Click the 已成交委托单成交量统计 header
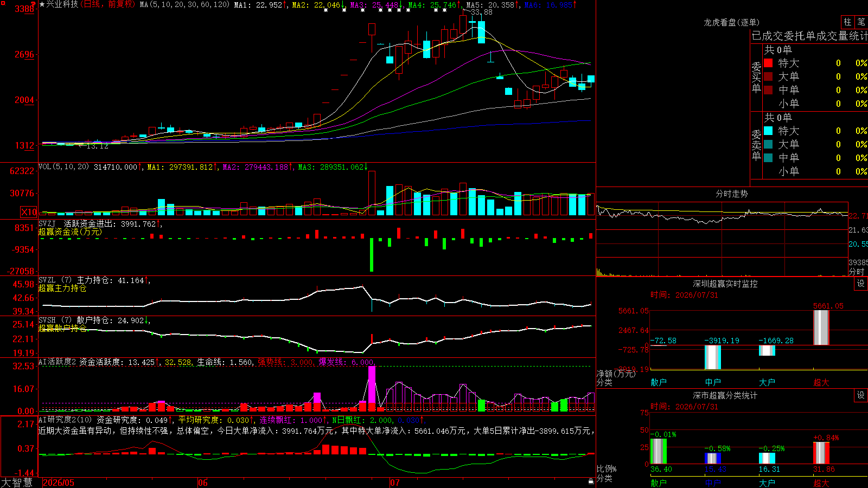Screen dimensions: 868x488 coord(809,36)
